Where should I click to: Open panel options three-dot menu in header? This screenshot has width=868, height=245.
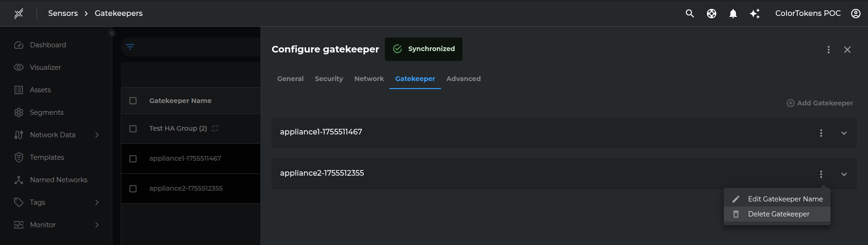[x=829, y=50]
